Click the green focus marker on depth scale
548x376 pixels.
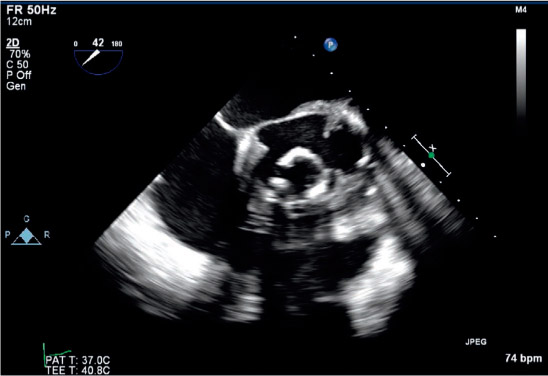pyautogui.click(x=432, y=155)
